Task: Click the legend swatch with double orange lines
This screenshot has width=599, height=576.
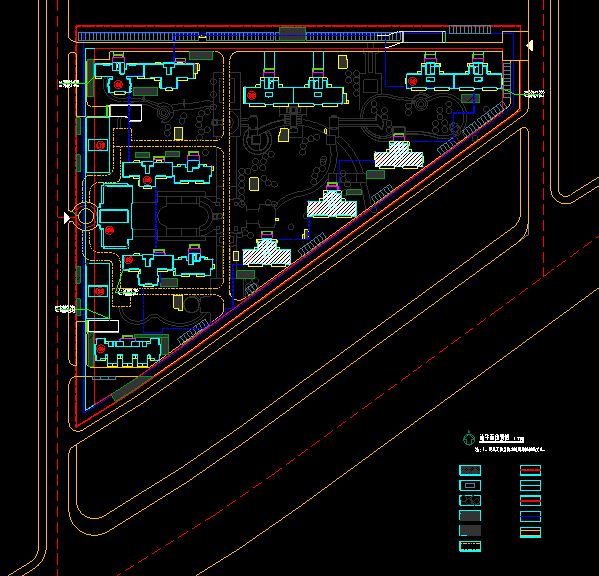Action: [x=530, y=532]
